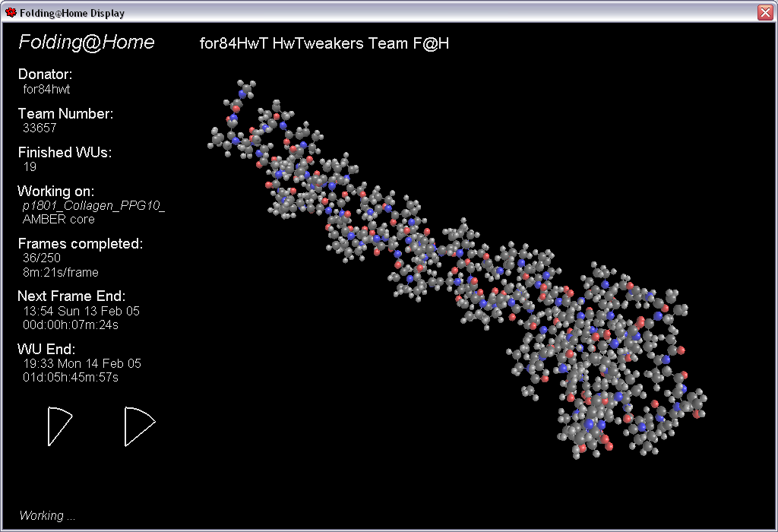
Task: Click the HwTweakers Team F@H title text
Action: click(x=324, y=43)
